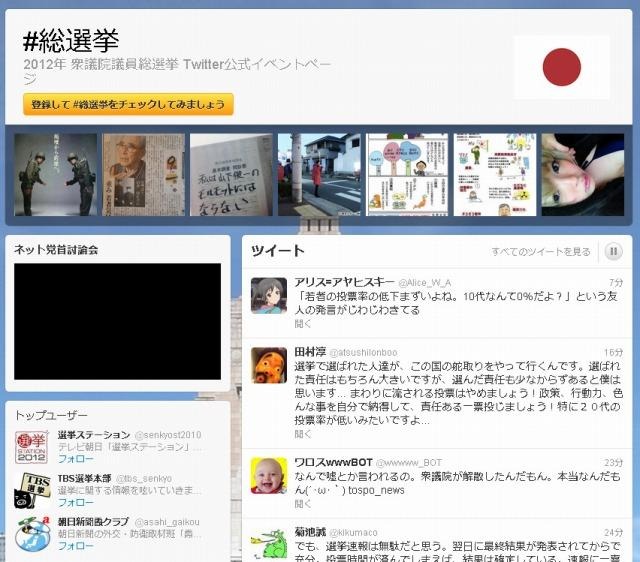The image size is (640, 562).
Task: Expand Alice's tweet with 開く
Action: click(x=303, y=324)
